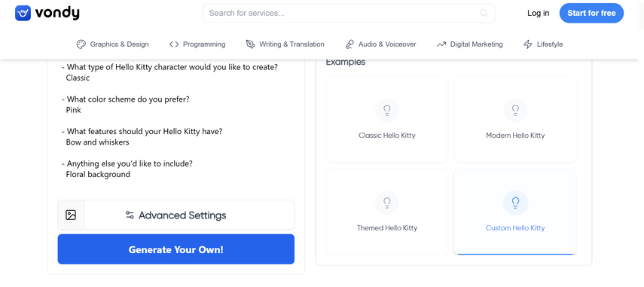Click the Log in link
Viewport: 644px width, 287px height.
(538, 13)
